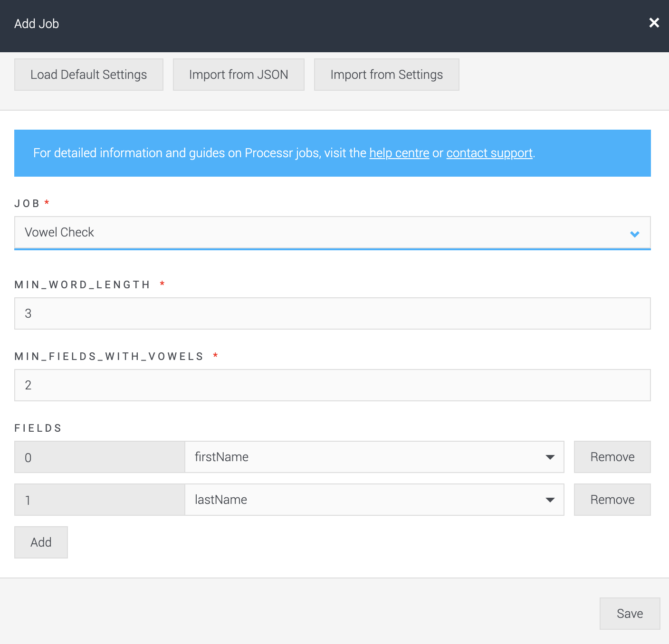Remove the firstName field
This screenshot has width=669, height=644.
(612, 457)
